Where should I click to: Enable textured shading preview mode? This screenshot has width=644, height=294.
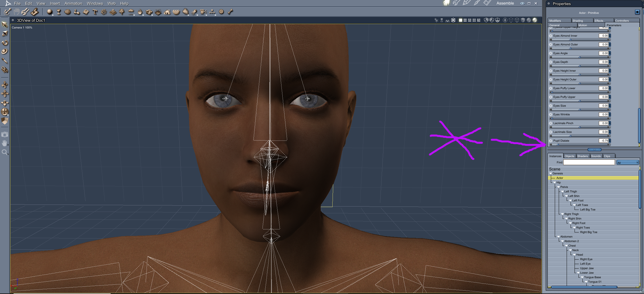[534, 20]
